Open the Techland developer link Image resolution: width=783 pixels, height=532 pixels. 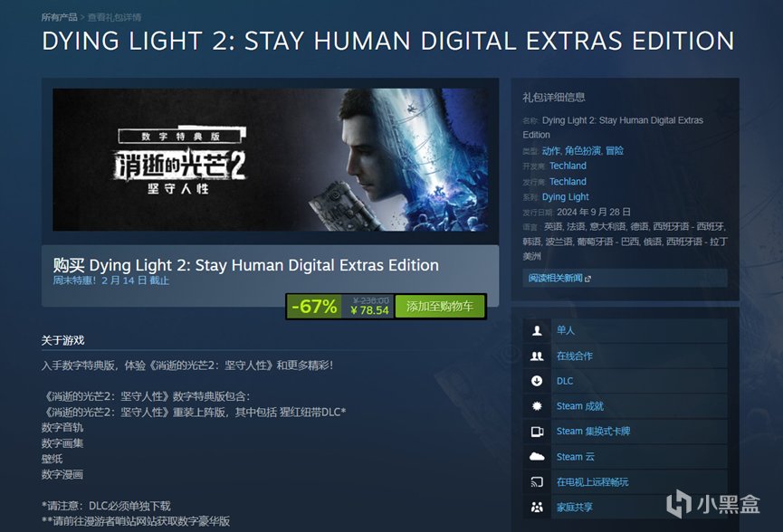pyautogui.click(x=568, y=166)
